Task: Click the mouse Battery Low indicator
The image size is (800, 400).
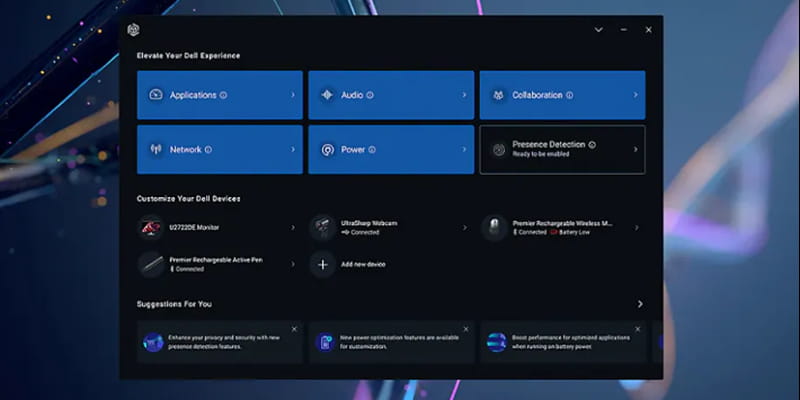Action: 570,233
